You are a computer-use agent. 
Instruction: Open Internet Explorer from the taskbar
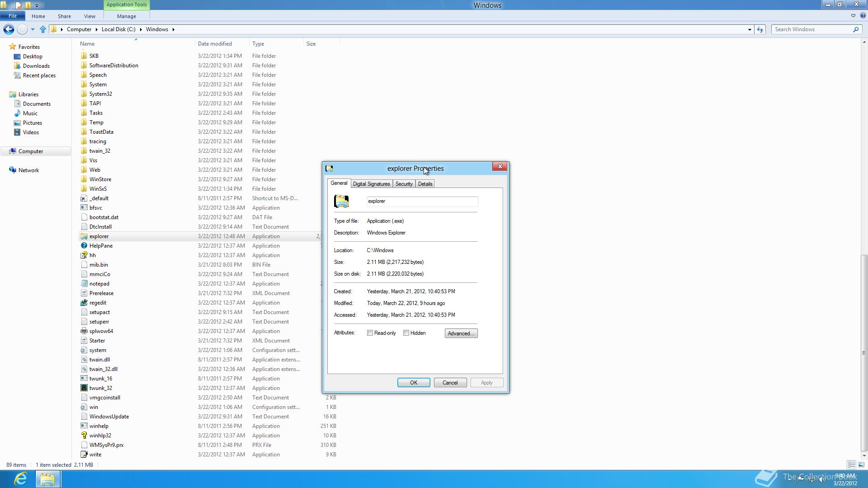[20, 479]
